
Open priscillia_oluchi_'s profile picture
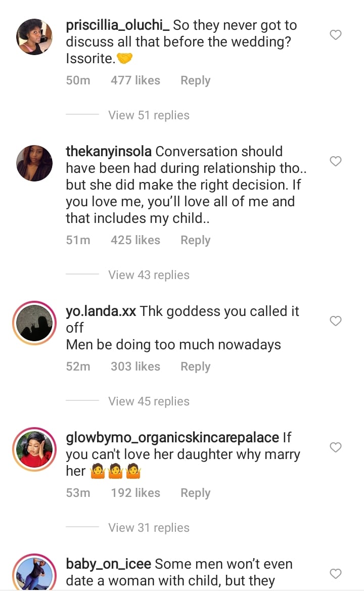34,37
